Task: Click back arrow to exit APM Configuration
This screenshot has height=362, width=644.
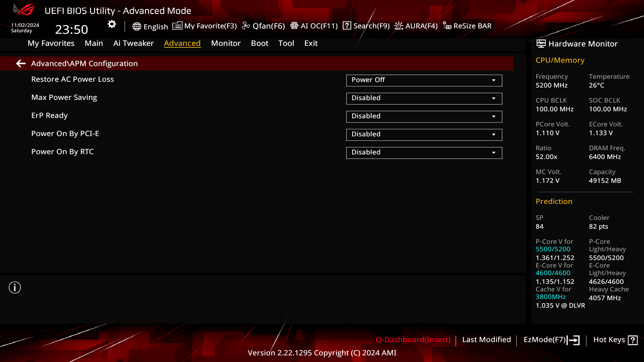Action: (x=20, y=63)
